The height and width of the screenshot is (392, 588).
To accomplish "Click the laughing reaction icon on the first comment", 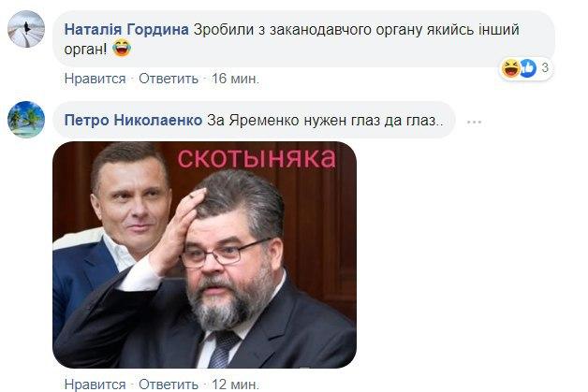I will point(510,68).
